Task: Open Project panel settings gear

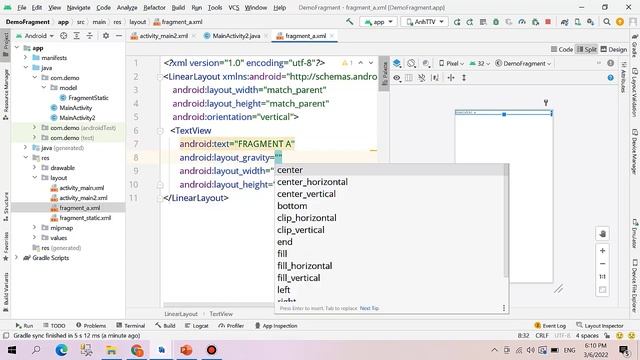Action: [106, 36]
